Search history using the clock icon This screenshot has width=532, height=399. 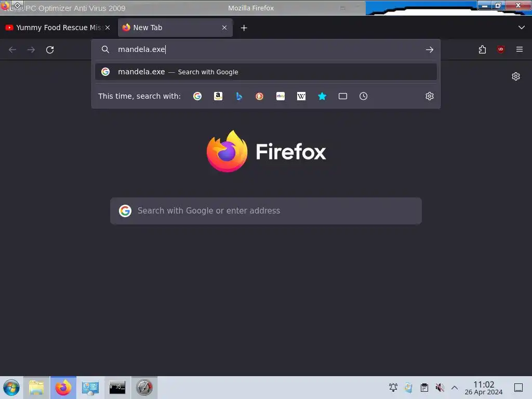[363, 96]
